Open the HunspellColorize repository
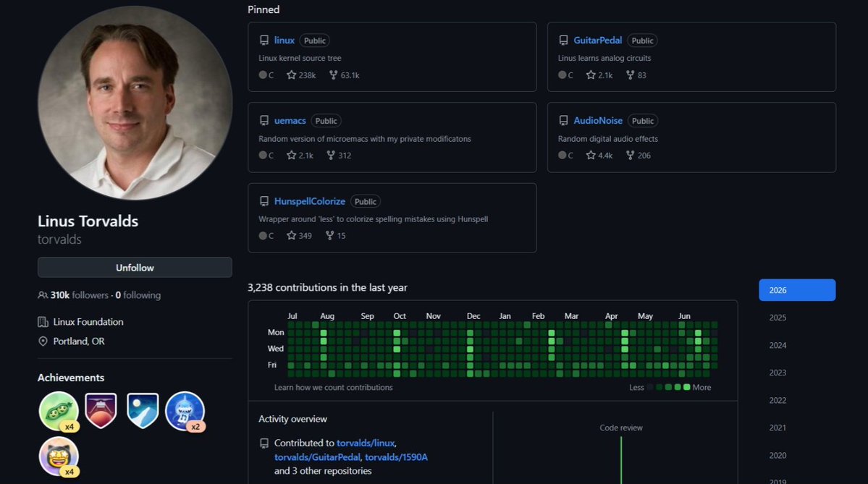Image resolution: width=868 pixels, height=484 pixels. [309, 201]
